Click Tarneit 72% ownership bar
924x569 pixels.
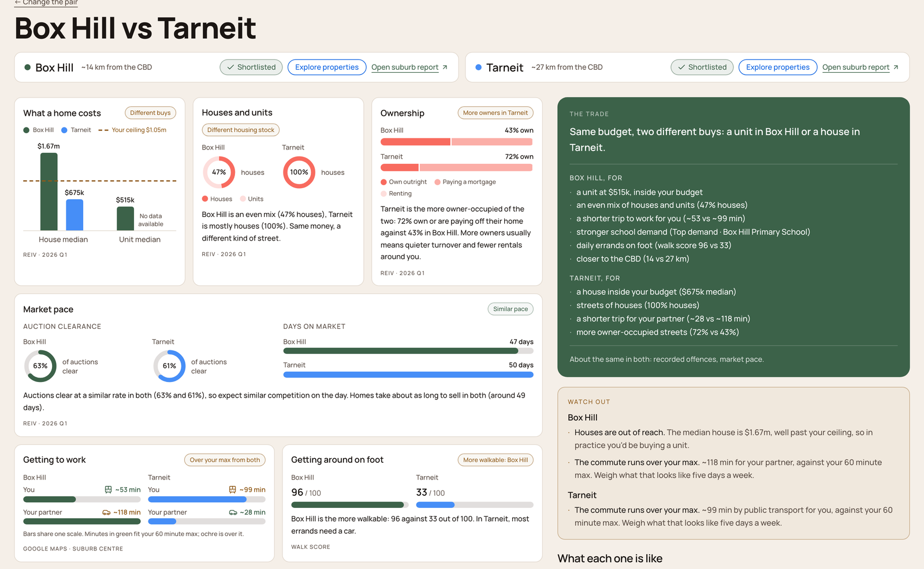pyautogui.click(x=456, y=168)
